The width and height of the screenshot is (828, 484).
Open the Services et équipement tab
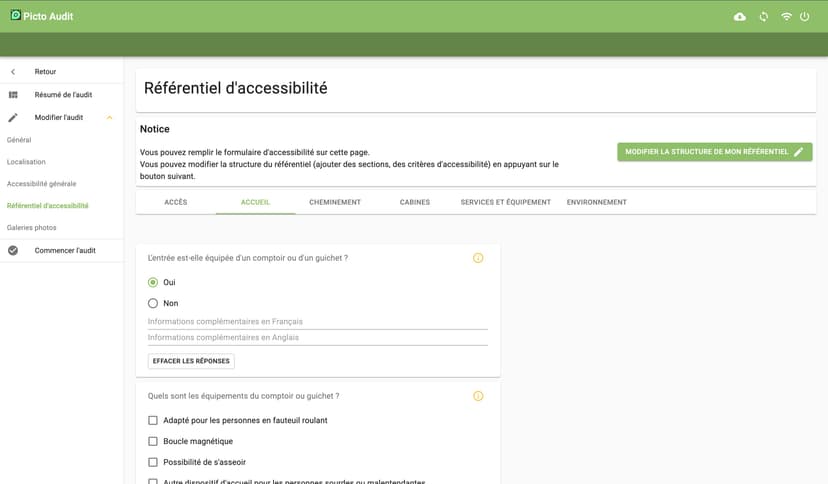[505, 202]
